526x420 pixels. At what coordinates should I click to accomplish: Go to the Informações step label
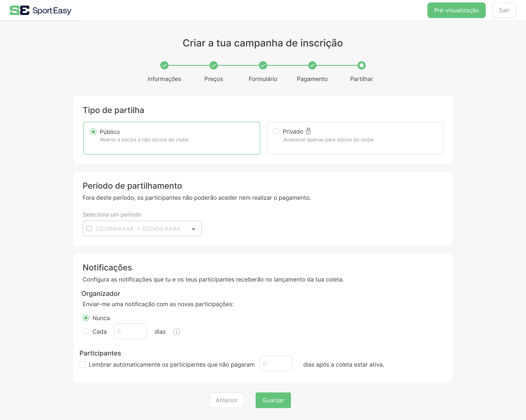[x=164, y=79]
